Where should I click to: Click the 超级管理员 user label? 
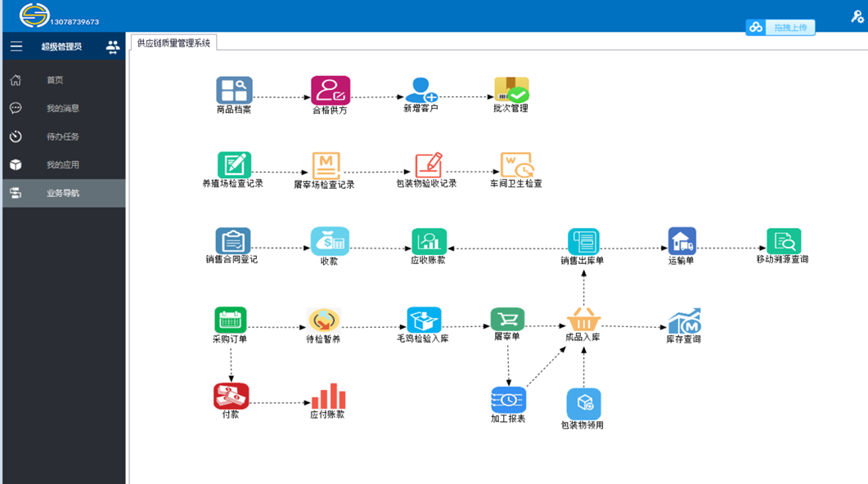[x=61, y=47]
